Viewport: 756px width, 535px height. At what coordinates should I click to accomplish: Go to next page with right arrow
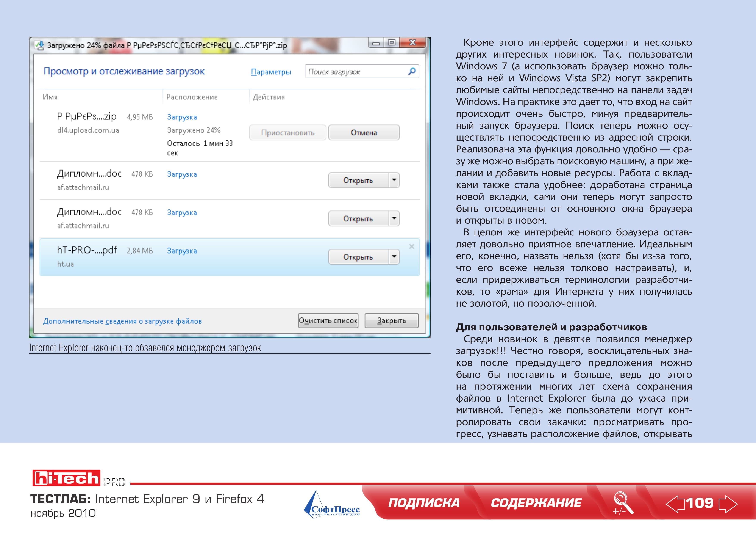728,504
